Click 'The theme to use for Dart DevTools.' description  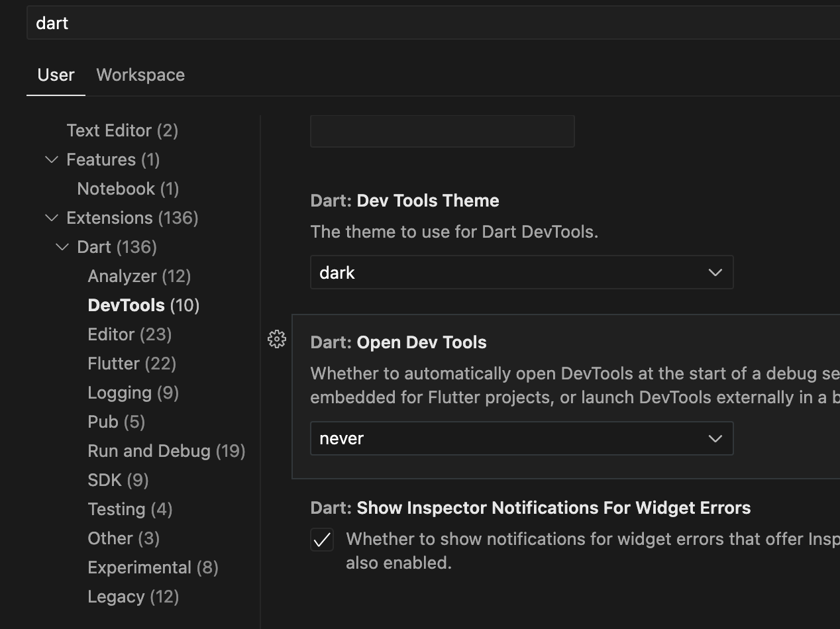pyautogui.click(x=454, y=232)
